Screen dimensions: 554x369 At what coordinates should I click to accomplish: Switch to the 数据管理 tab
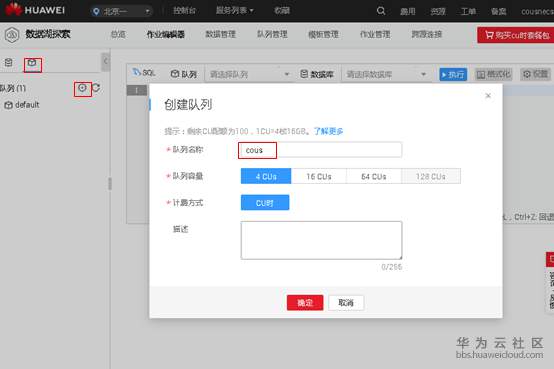click(220, 34)
